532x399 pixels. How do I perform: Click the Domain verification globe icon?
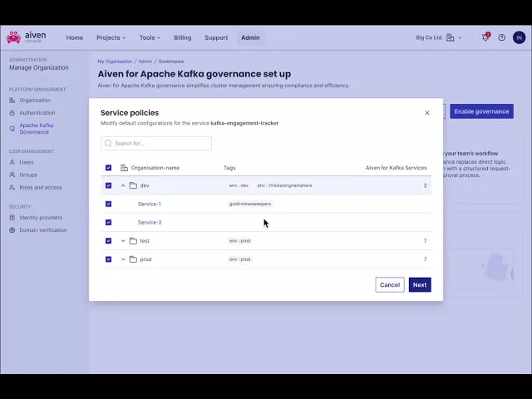pyautogui.click(x=12, y=230)
